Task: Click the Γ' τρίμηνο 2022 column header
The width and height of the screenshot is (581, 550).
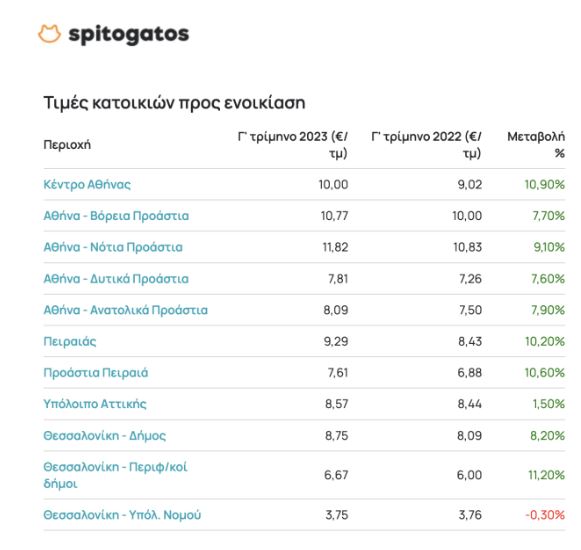Action: (x=426, y=145)
